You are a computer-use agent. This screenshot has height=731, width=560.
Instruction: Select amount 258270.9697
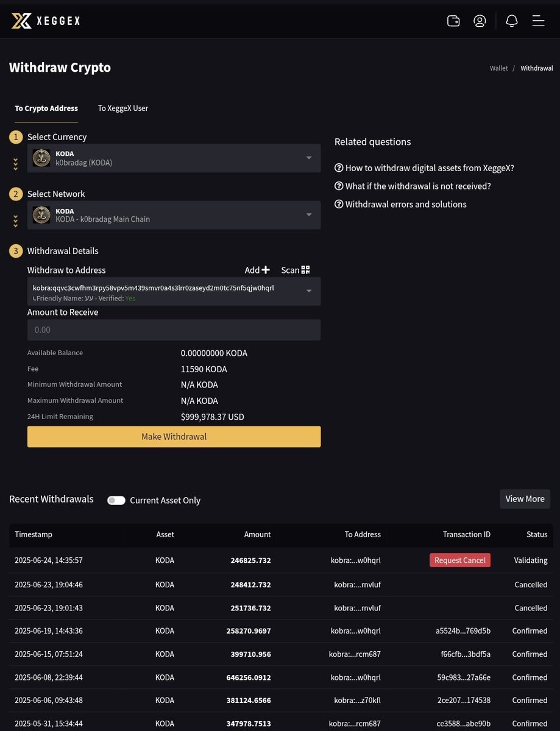point(249,631)
